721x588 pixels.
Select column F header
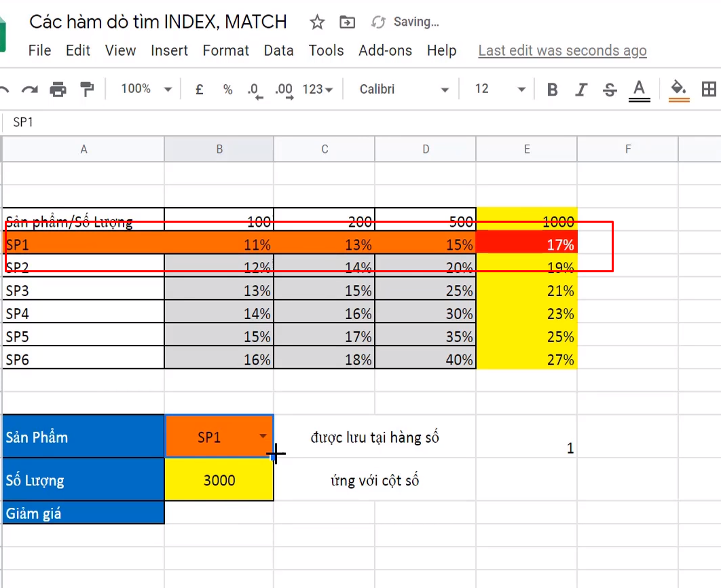point(628,149)
